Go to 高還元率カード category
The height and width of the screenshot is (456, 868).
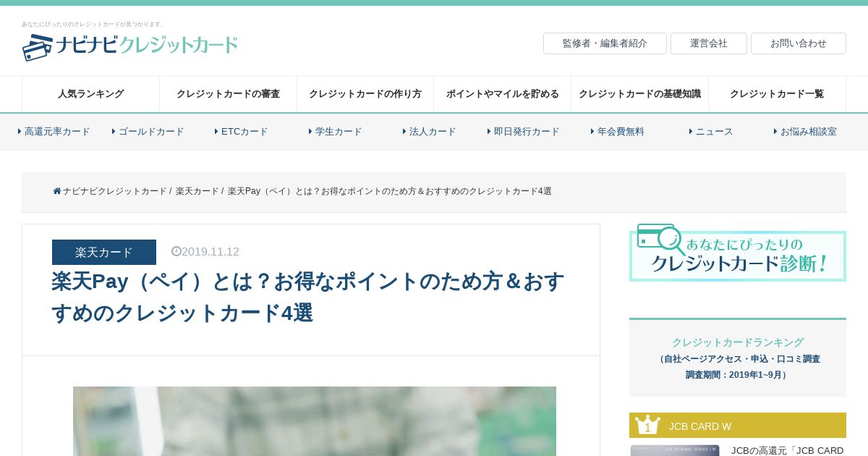pos(54,132)
